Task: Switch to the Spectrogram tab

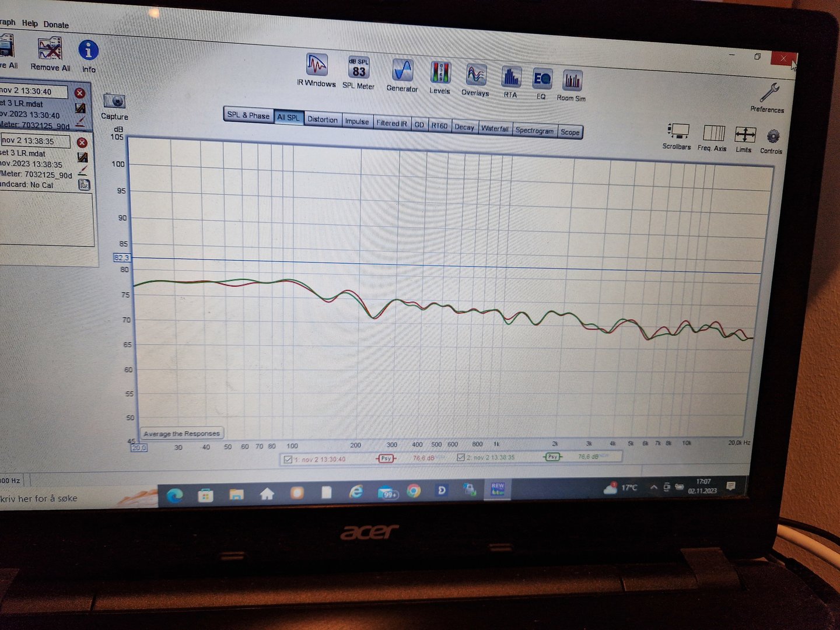Action: pyautogui.click(x=535, y=131)
